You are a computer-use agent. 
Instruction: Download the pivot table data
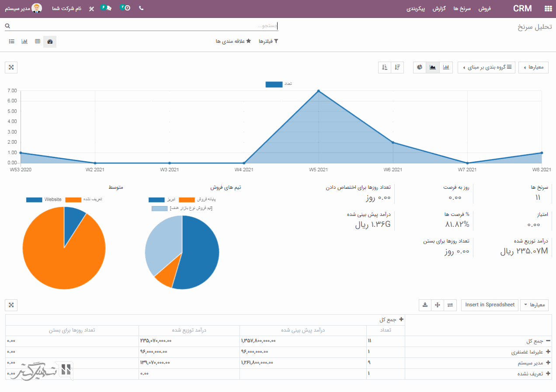425,305
